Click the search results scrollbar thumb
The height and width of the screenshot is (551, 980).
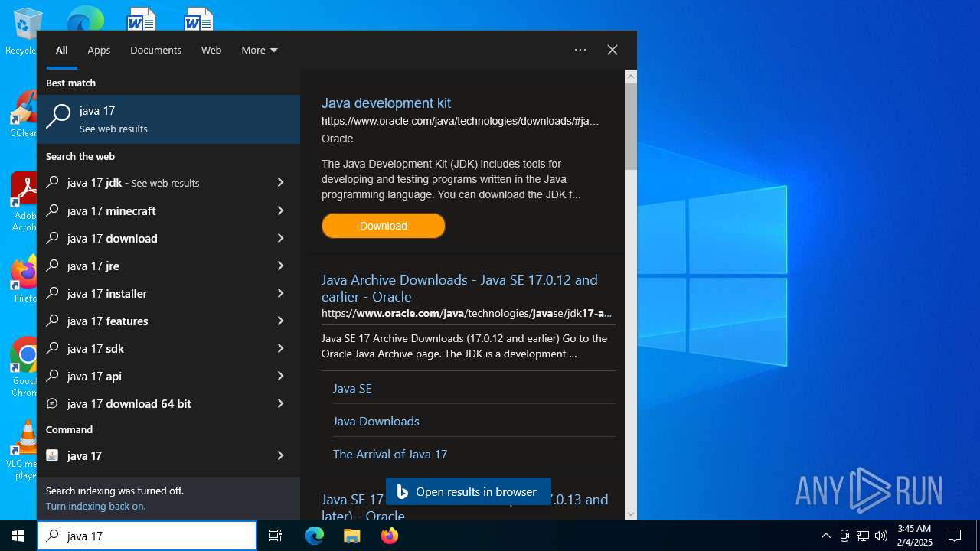click(x=631, y=126)
